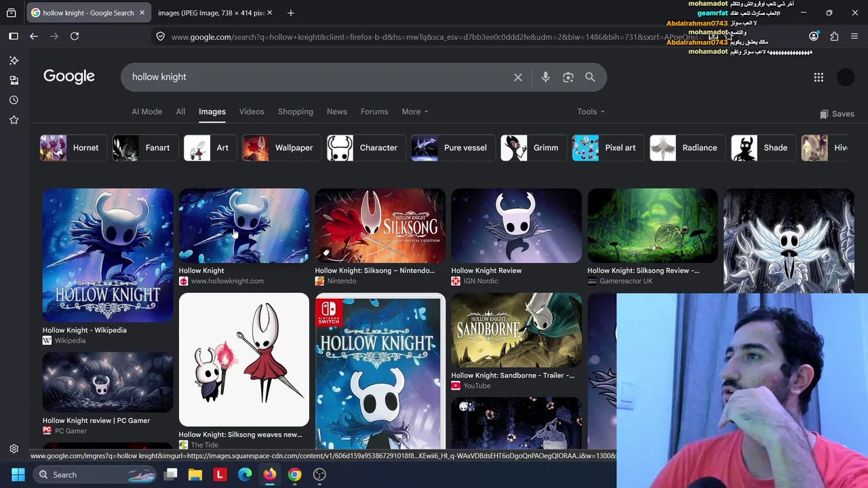Screen dimensions: 868x488
Task: Expand the More search categories dropdown
Action: [x=415, y=112]
